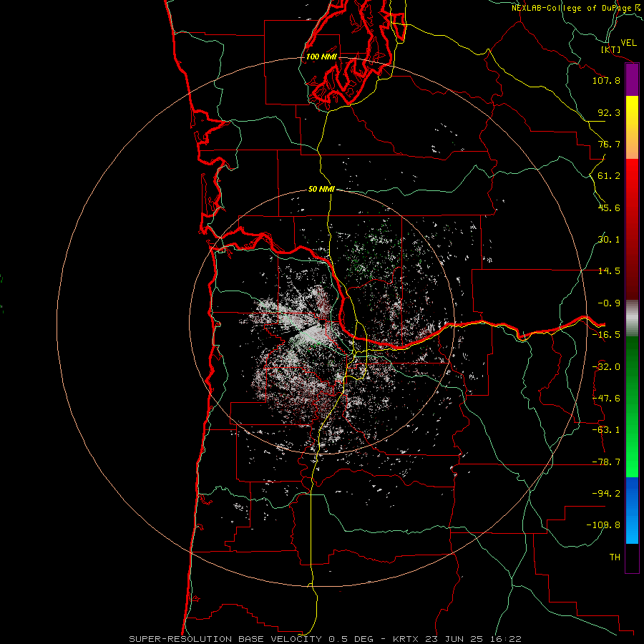Click the SUPER-RESOLUTION BASE VELOCITY caption text
The width and height of the screenshot is (644, 644).
pos(225,639)
